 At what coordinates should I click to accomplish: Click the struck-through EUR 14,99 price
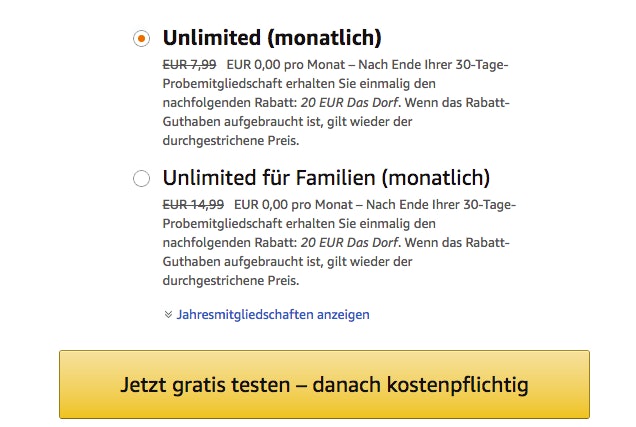(x=193, y=204)
